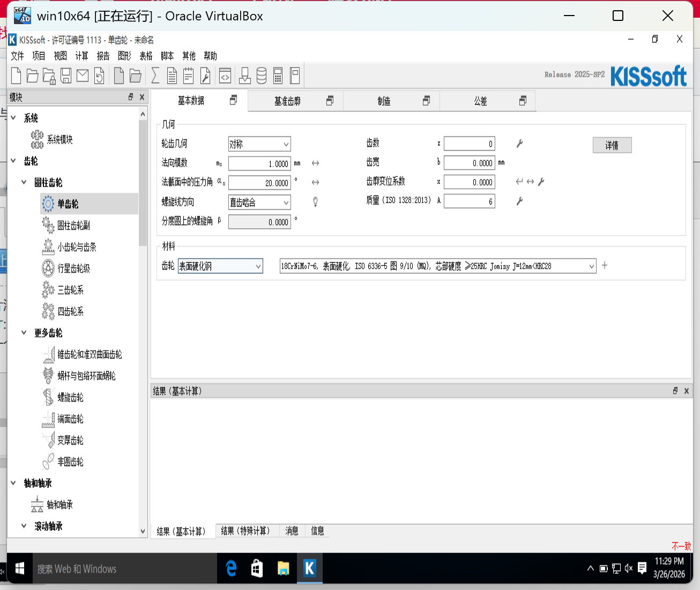The height and width of the screenshot is (590, 700).
Task: Select the 行星齿轮级 module icon in the sidebar
Action: coord(48,268)
